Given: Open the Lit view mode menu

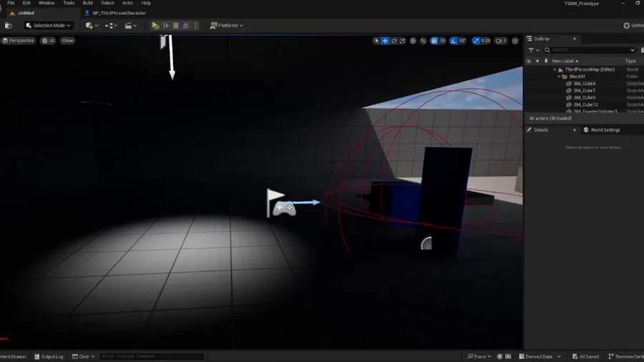Looking at the screenshot, I should tap(48, 41).
